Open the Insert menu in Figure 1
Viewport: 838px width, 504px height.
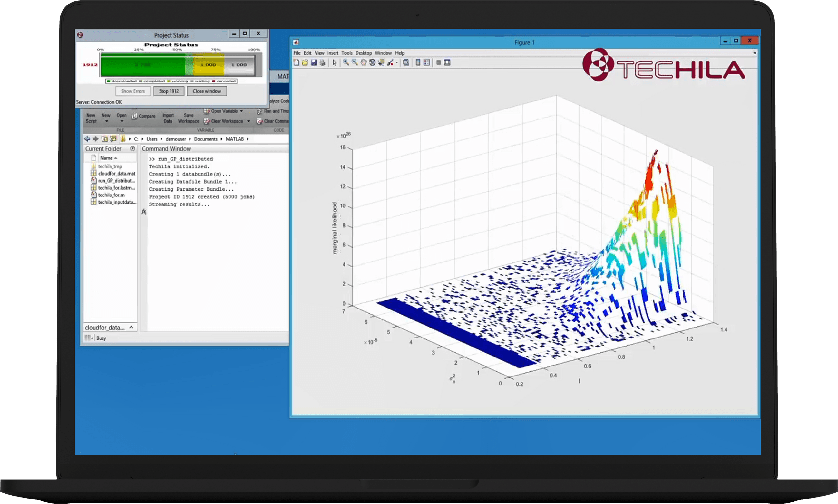(333, 53)
